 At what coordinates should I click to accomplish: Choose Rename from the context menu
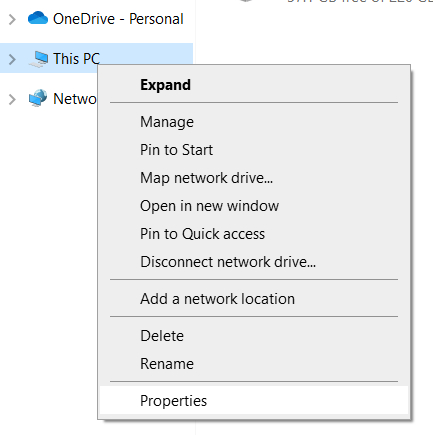coord(254,364)
